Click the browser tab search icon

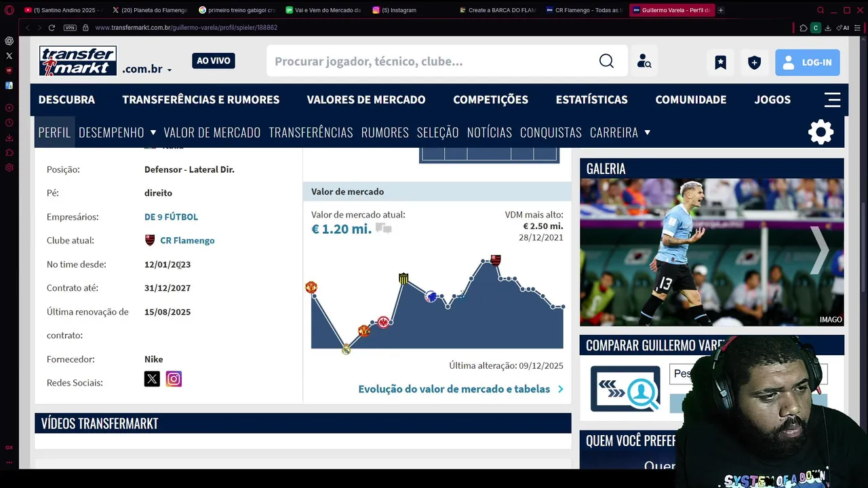point(821,10)
